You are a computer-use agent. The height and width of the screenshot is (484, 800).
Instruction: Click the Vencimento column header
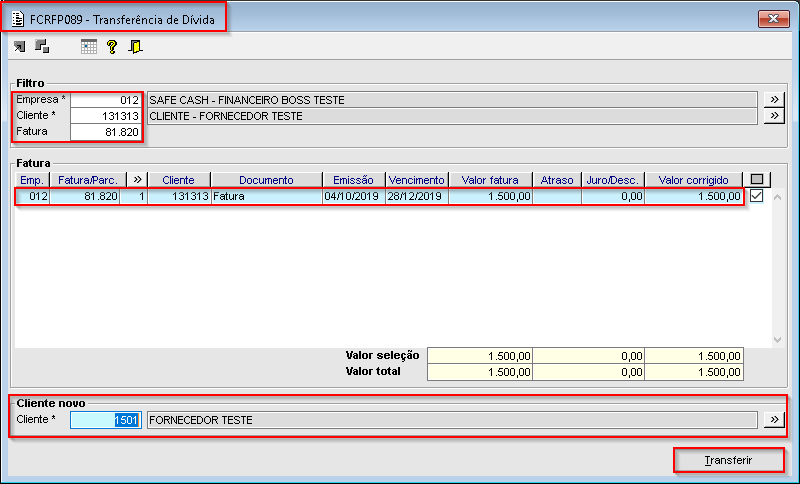click(x=417, y=180)
